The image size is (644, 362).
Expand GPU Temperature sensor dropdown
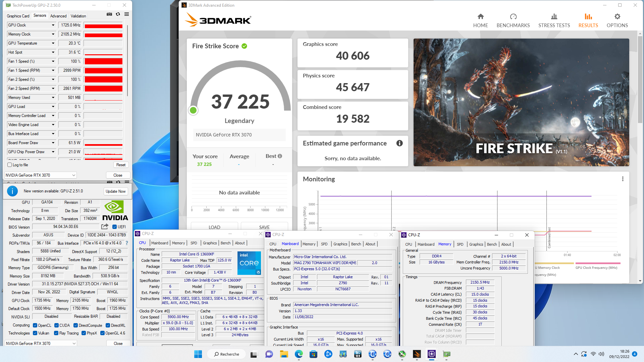53,43
